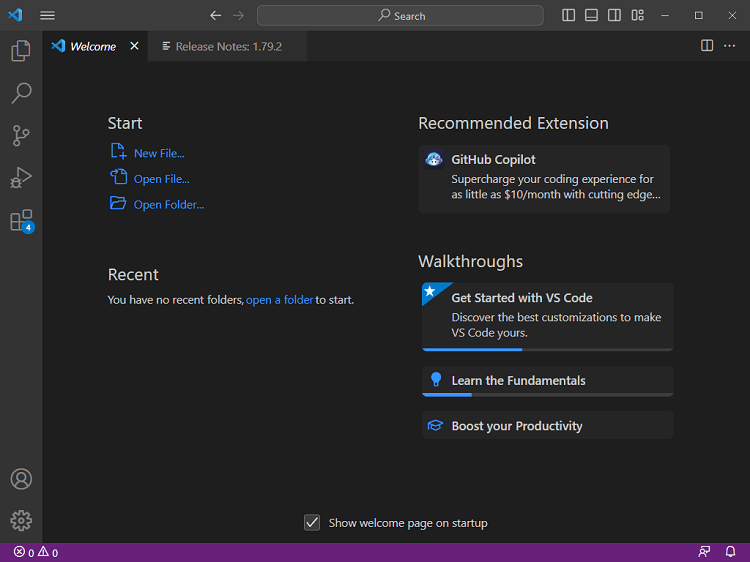Uncheck Show welcome page on startup
750x562 pixels.
[312, 522]
